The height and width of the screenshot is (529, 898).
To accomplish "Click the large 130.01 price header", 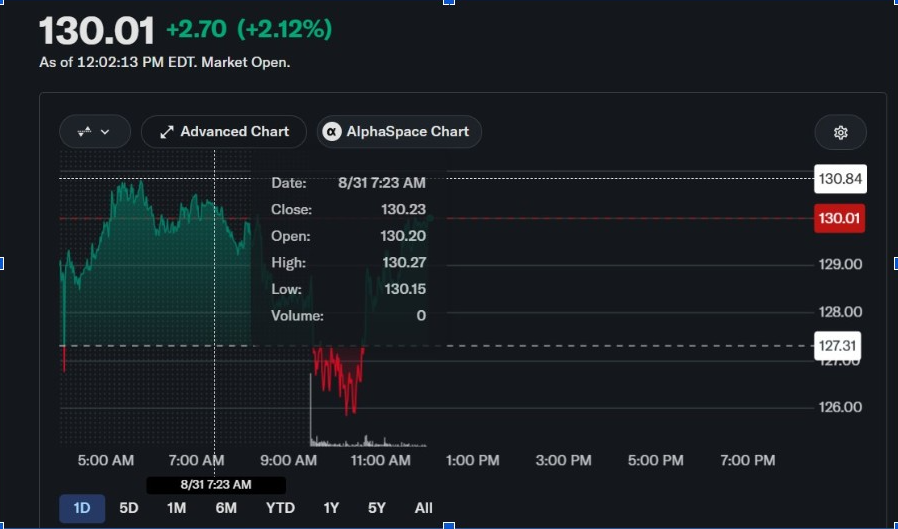I will 97,31.
